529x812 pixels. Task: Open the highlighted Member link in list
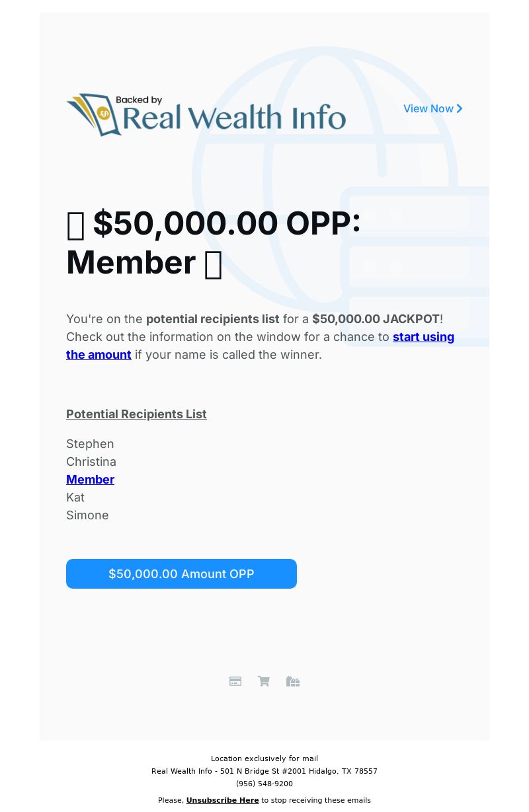tap(90, 479)
